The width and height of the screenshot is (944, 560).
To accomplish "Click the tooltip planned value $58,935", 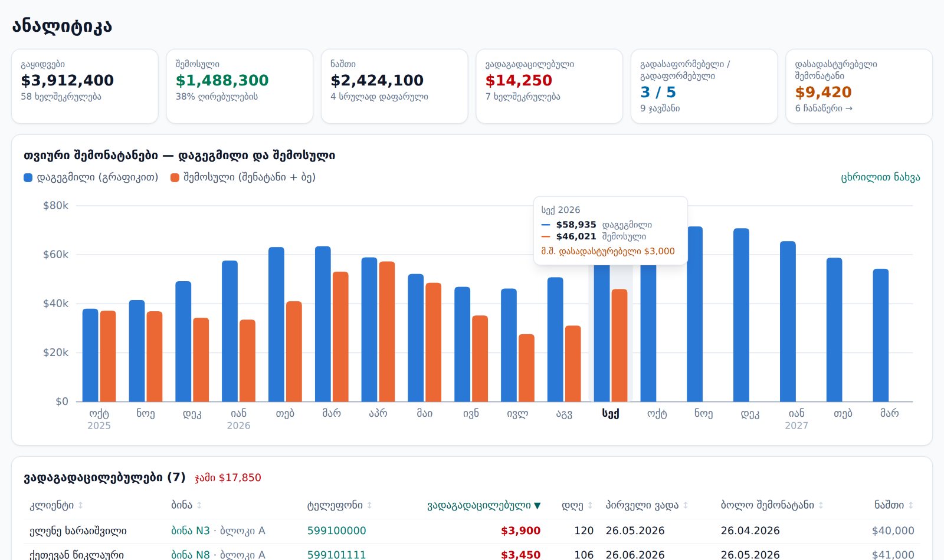I will click(576, 225).
